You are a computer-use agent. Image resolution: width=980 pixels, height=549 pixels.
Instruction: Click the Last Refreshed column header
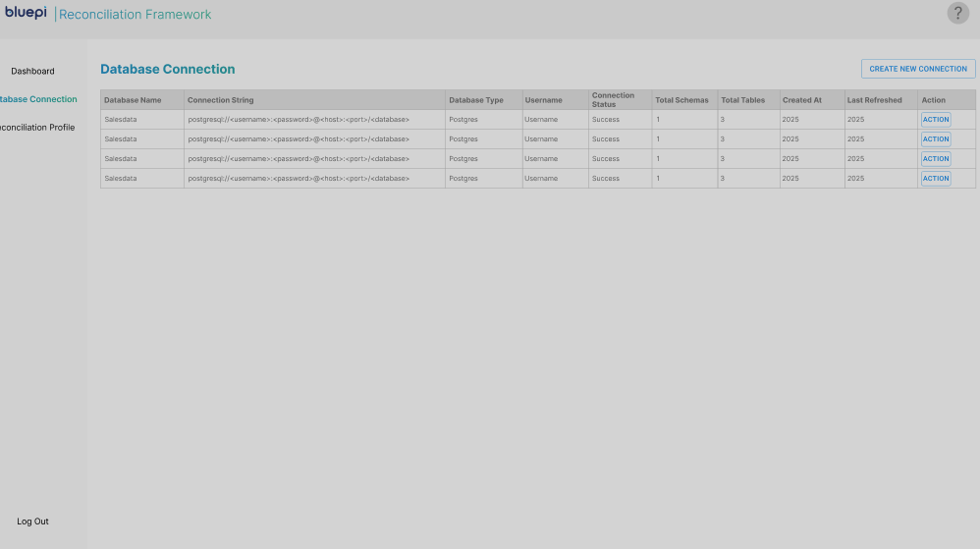pos(874,100)
